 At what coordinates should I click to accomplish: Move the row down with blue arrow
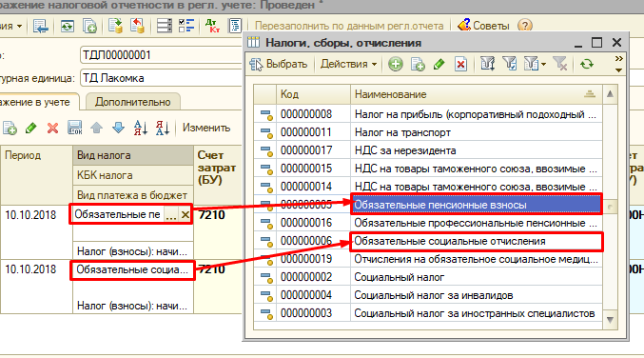click(x=118, y=128)
